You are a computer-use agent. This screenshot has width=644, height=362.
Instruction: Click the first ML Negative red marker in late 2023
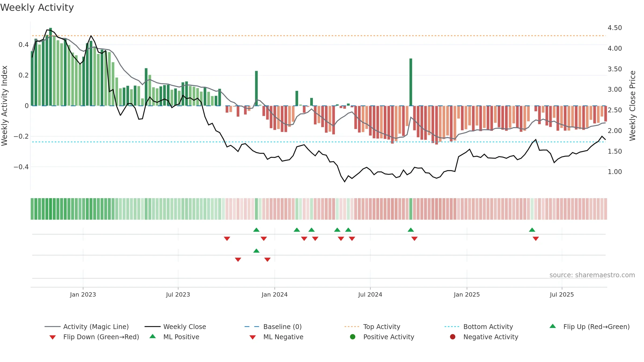(x=238, y=260)
